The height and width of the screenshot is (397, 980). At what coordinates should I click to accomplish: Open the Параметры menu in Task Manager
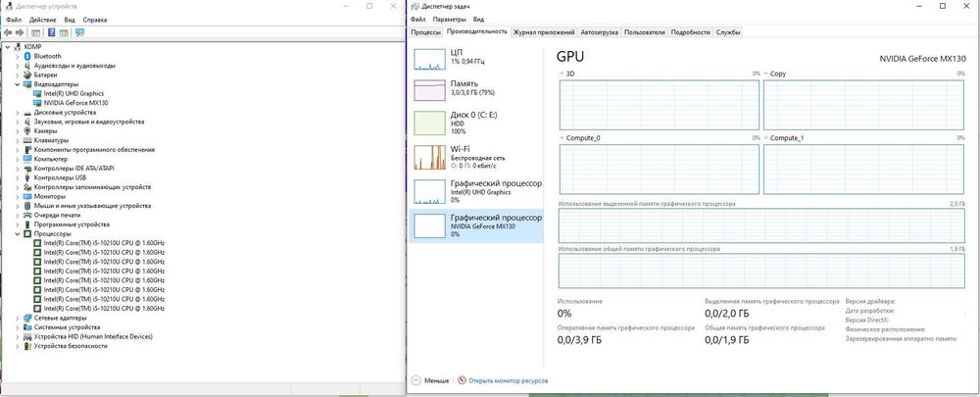pos(448,20)
